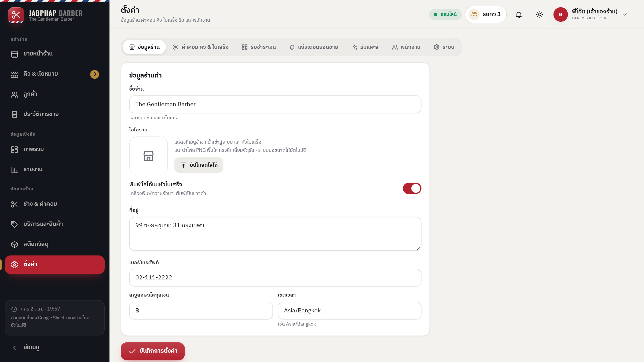Save with บันทึกการตั้งค่า button

153,351
